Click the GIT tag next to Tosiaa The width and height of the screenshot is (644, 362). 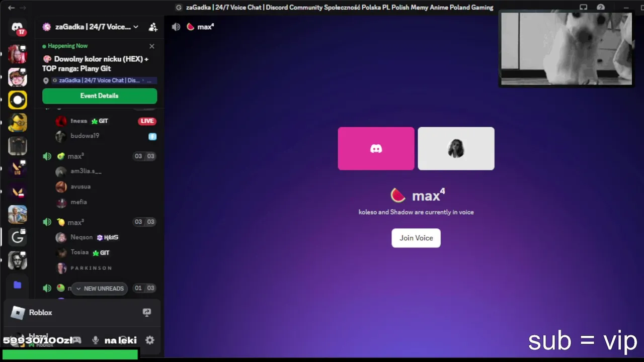coord(101,253)
